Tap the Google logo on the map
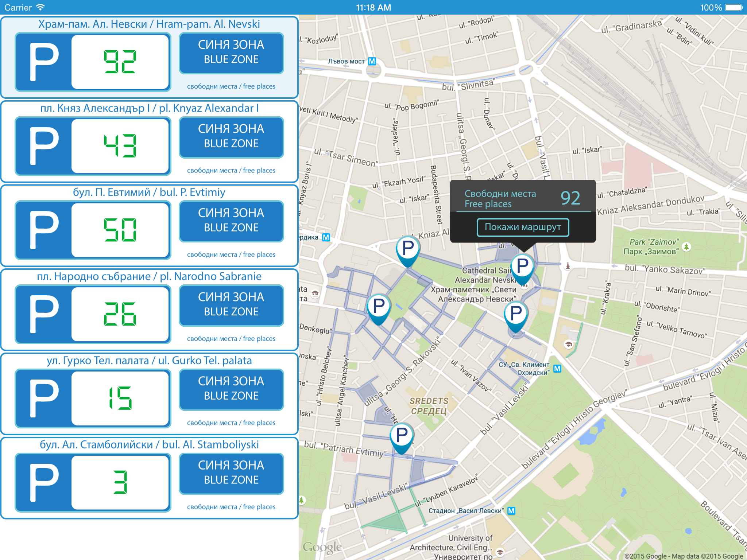 point(322,547)
